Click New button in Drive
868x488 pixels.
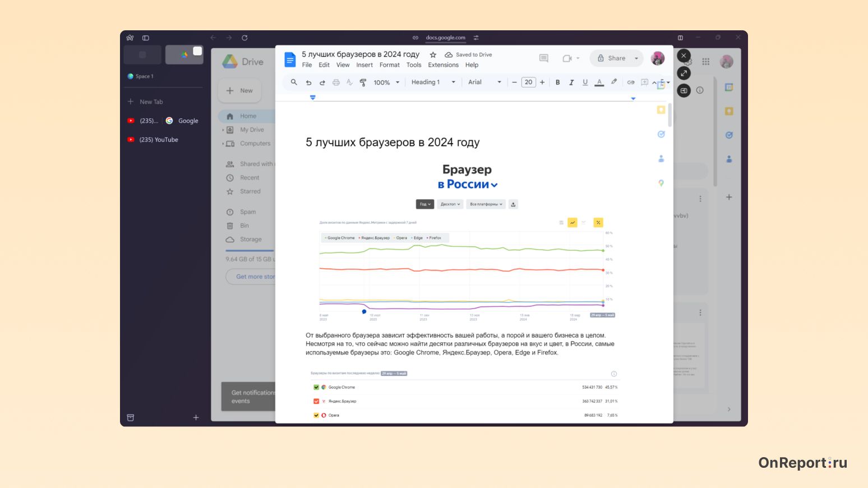click(239, 91)
